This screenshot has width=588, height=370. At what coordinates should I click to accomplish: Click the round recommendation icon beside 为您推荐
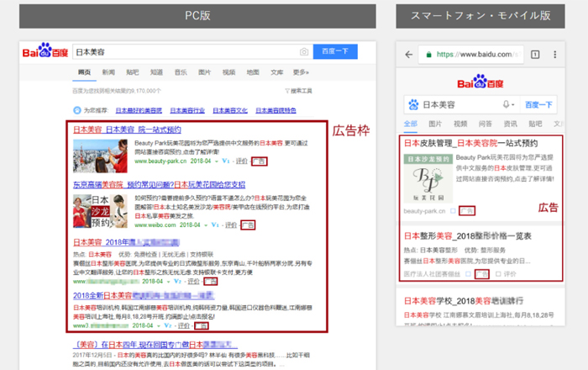tap(77, 110)
